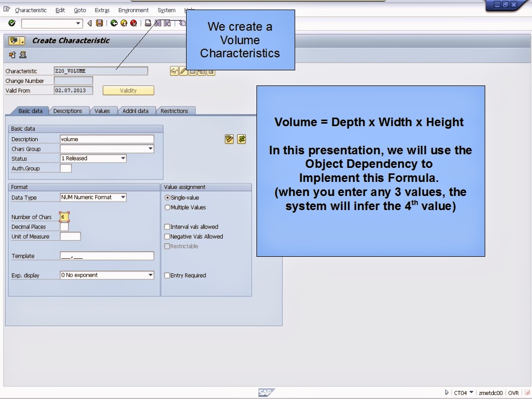Click the triangle left of Save icon
This screenshot has height=399, width=532.
tap(90, 23)
